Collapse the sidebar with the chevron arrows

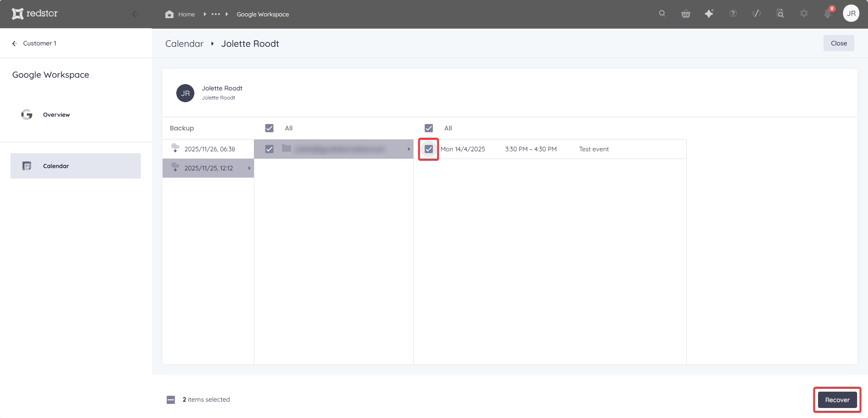coord(135,14)
